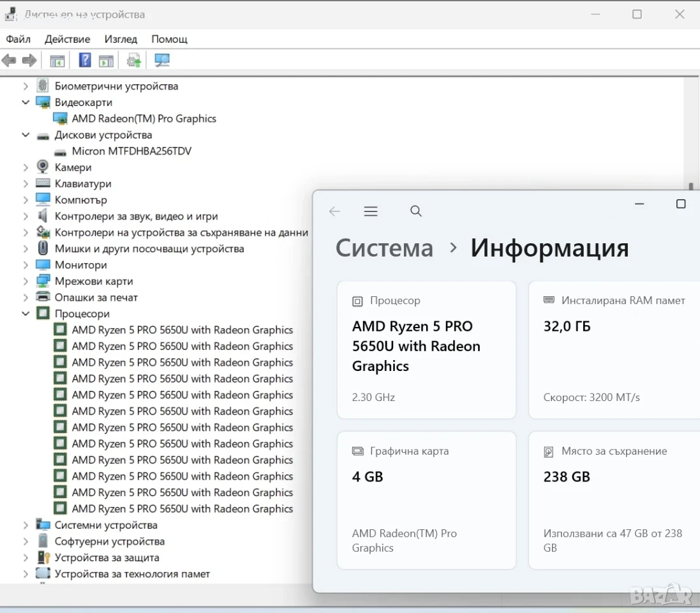Expand the Компютър node
The width and height of the screenshot is (700, 613).
click(x=26, y=200)
